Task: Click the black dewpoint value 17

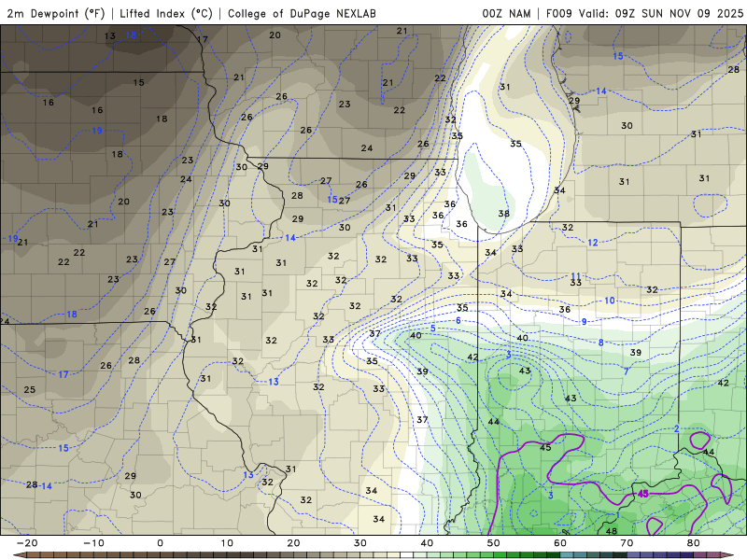Action: pos(203,39)
